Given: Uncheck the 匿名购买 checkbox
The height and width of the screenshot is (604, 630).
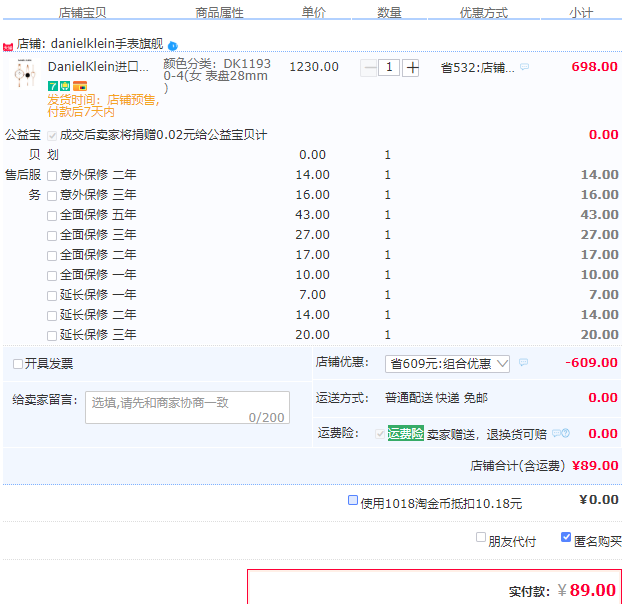Looking at the screenshot, I should pos(566,537).
